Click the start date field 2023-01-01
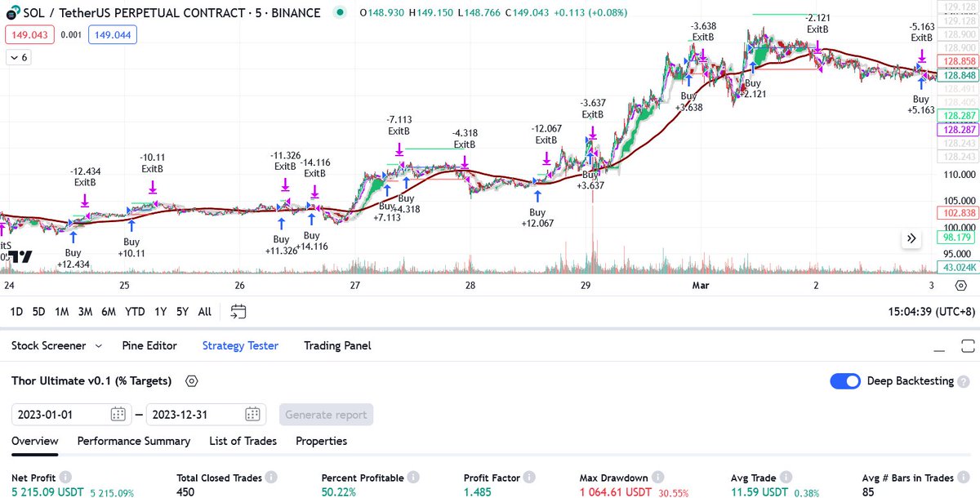The width and height of the screenshot is (980, 498). point(69,414)
